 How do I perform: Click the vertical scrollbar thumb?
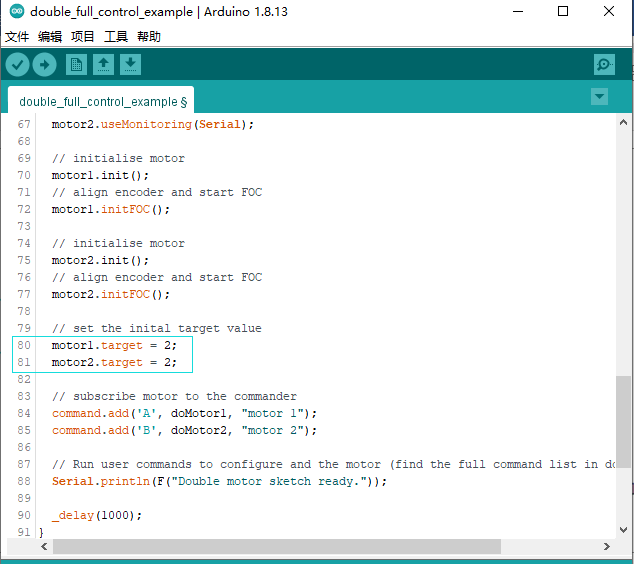(623, 421)
